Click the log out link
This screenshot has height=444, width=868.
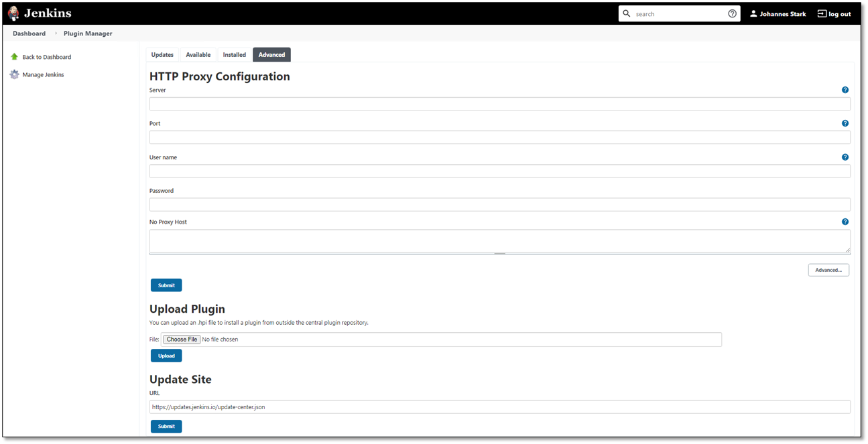coord(840,14)
